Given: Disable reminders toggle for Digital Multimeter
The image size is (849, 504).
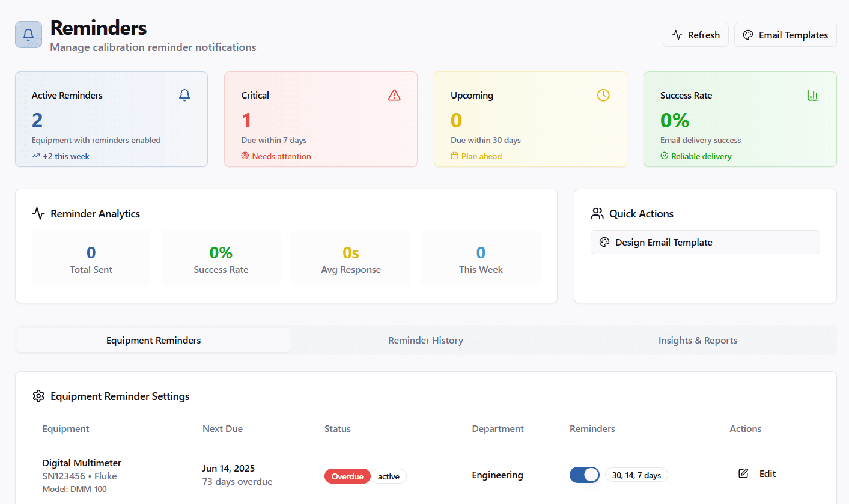Looking at the screenshot, I should [x=585, y=475].
